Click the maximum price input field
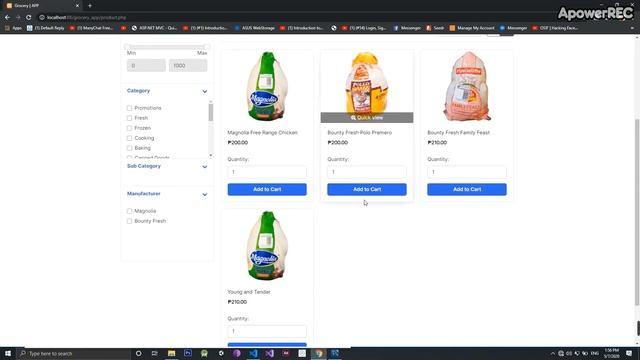 [188, 65]
